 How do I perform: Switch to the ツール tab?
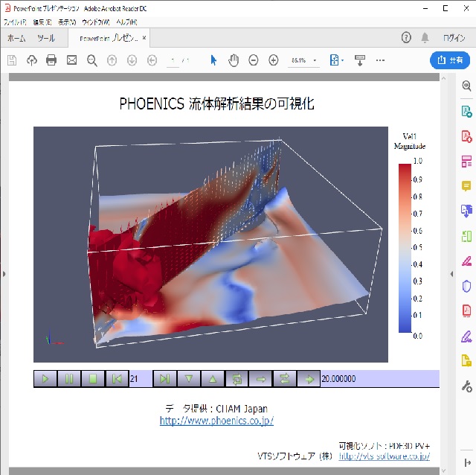point(46,37)
